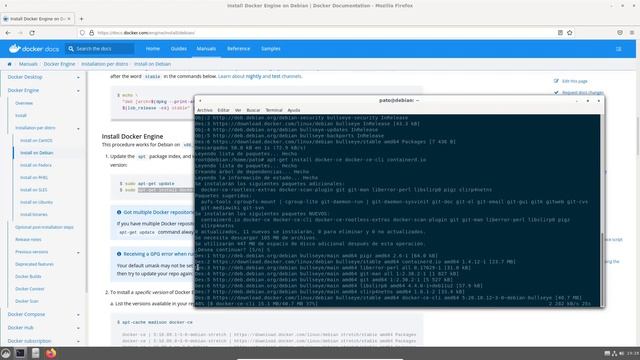Viewport: 640px width, 360px height.
Task: Open the Reference tab in docs header
Action: tap(238, 49)
